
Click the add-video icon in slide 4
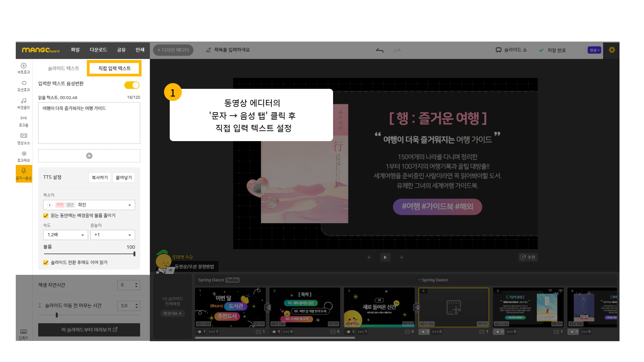pos(453,307)
